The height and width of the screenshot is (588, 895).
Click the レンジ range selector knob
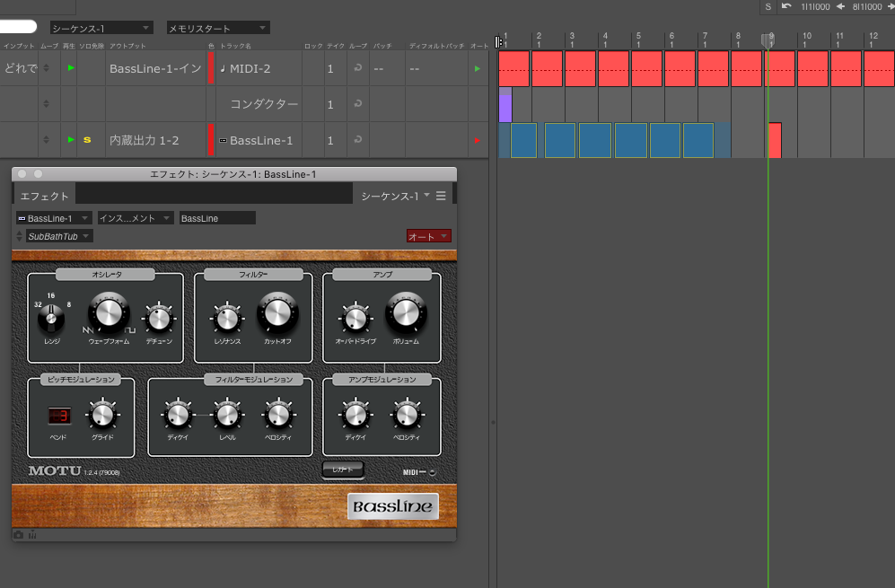pos(51,318)
